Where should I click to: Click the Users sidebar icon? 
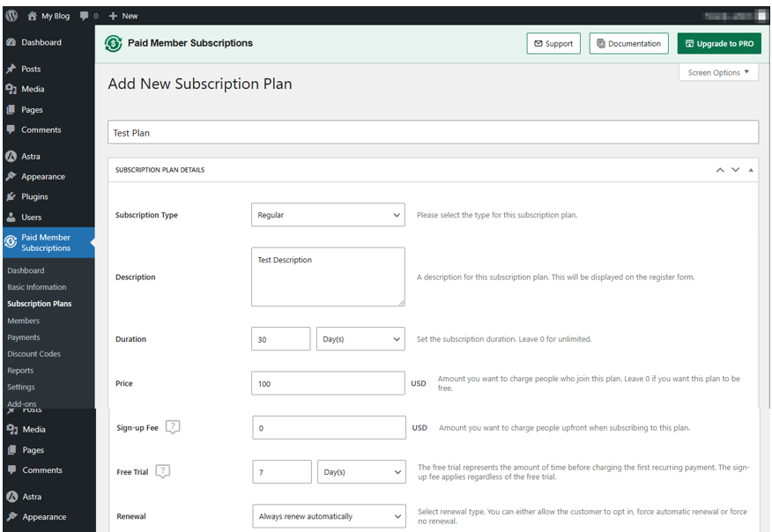coord(12,217)
